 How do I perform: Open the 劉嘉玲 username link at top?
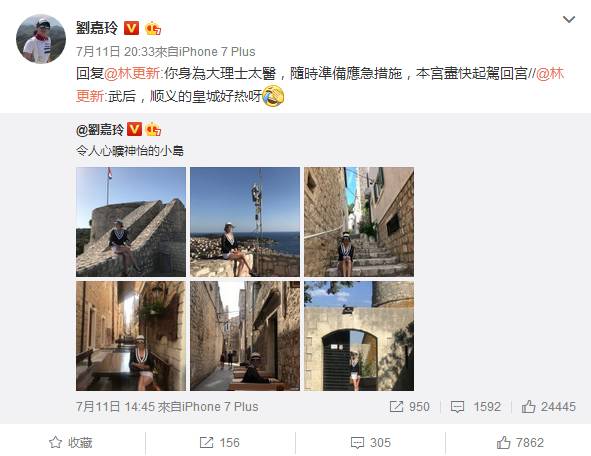click(97, 28)
